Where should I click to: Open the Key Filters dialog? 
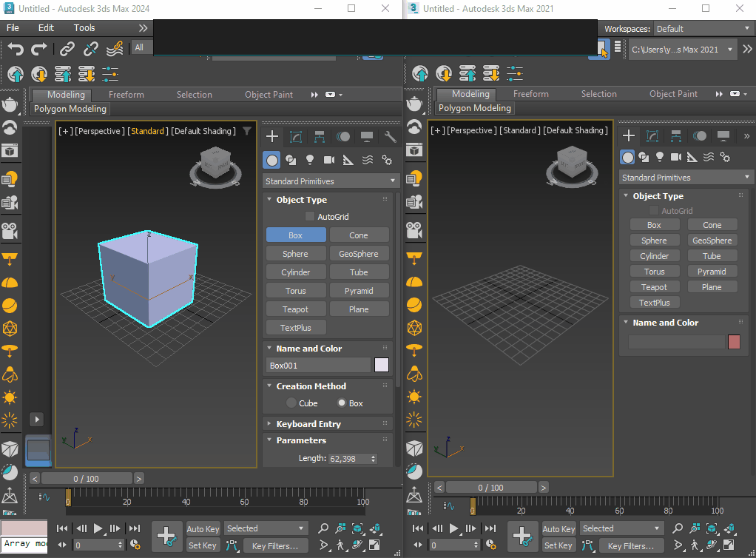pyautogui.click(x=275, y=545)
